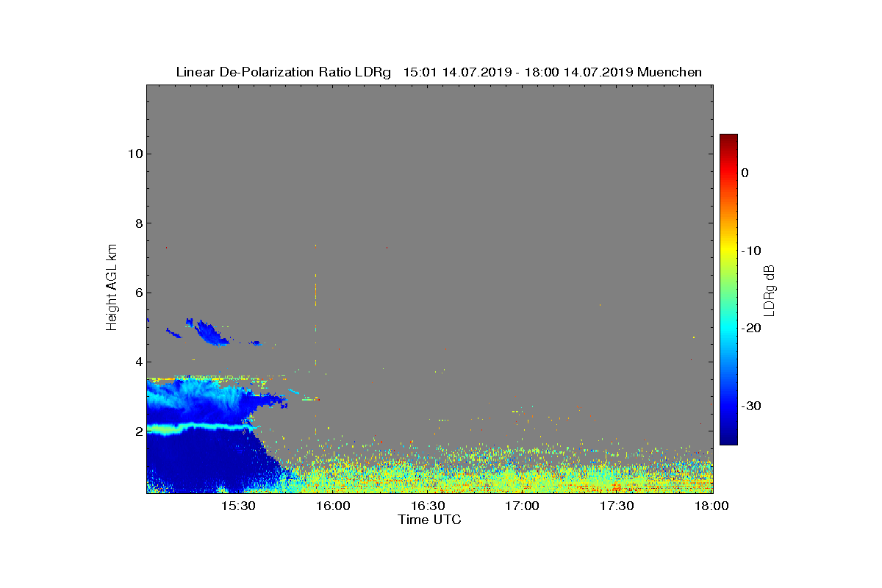882x588 pixels.
Task: Click the '17:00' time tick label
Action: click(523, 506)
